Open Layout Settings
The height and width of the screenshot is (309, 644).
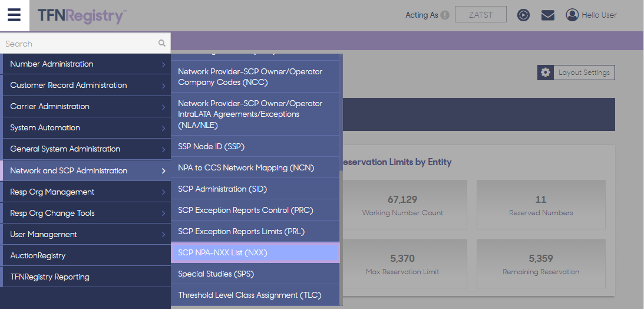pos(576,73)
